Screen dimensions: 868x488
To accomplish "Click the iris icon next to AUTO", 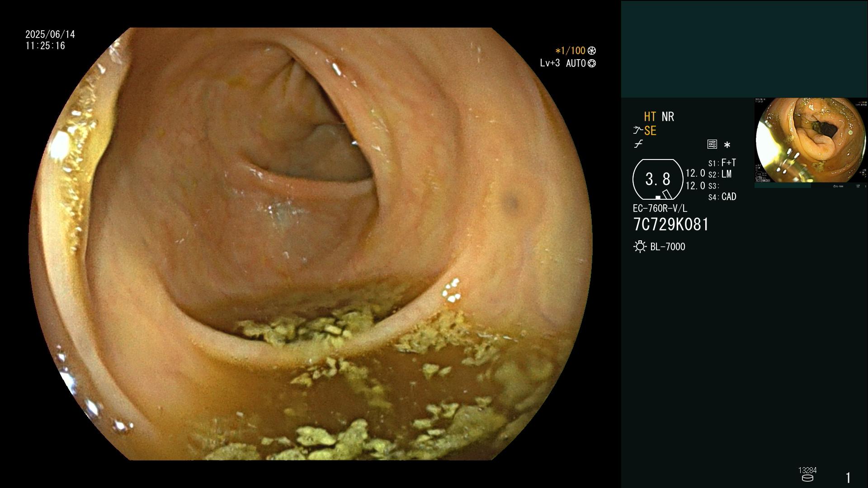I will click(x=592, y=63).
